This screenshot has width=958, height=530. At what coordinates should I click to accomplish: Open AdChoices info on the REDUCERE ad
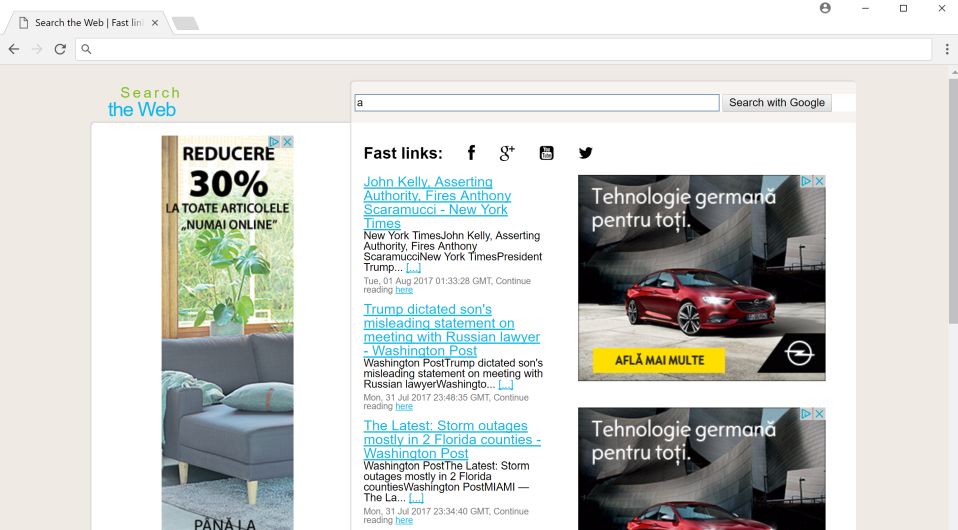(x=274, y=142)
